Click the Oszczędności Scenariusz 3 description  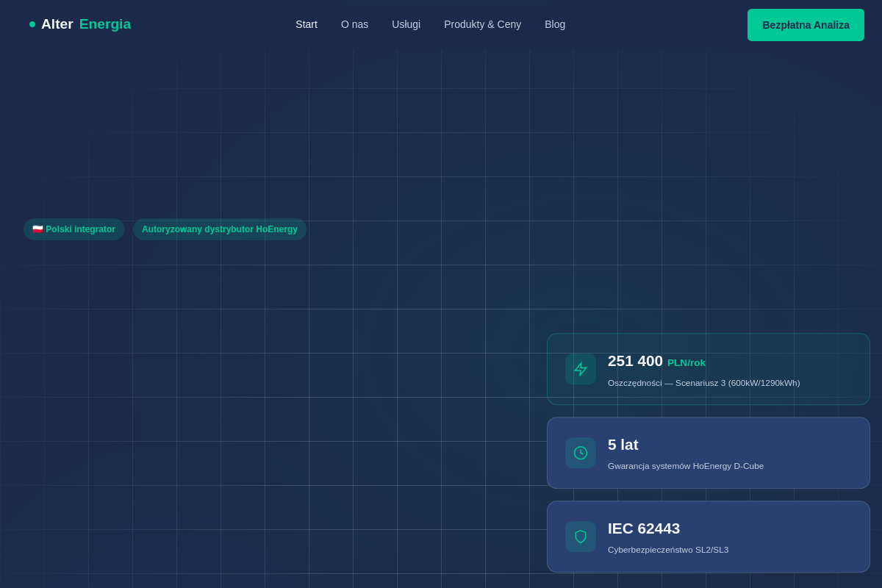(703, 383)
